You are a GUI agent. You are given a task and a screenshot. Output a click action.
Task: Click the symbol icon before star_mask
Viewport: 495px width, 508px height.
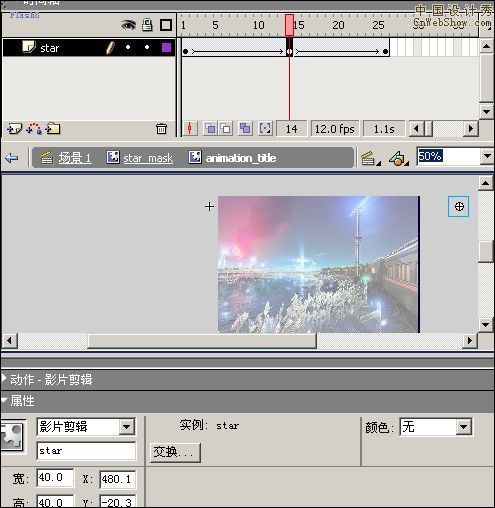click(x=113, y=157)
